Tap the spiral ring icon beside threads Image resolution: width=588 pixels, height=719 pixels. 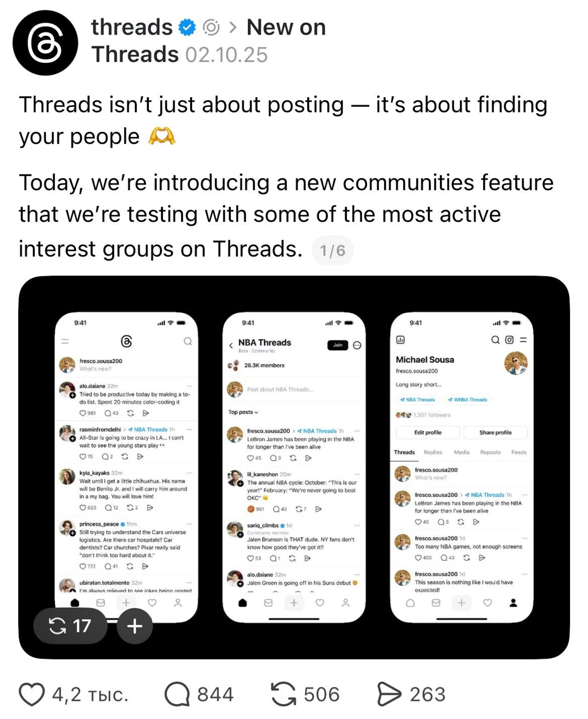pos(211,28)
